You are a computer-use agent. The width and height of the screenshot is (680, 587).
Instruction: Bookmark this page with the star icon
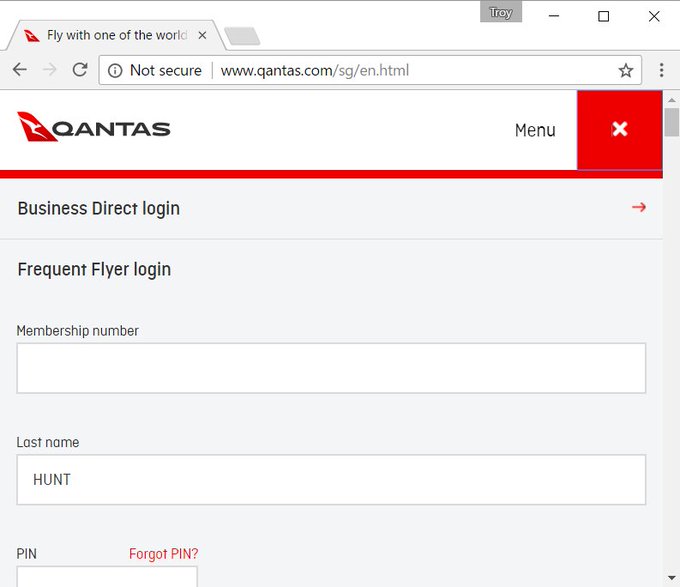pyautogui.click(x=625, y=70)
